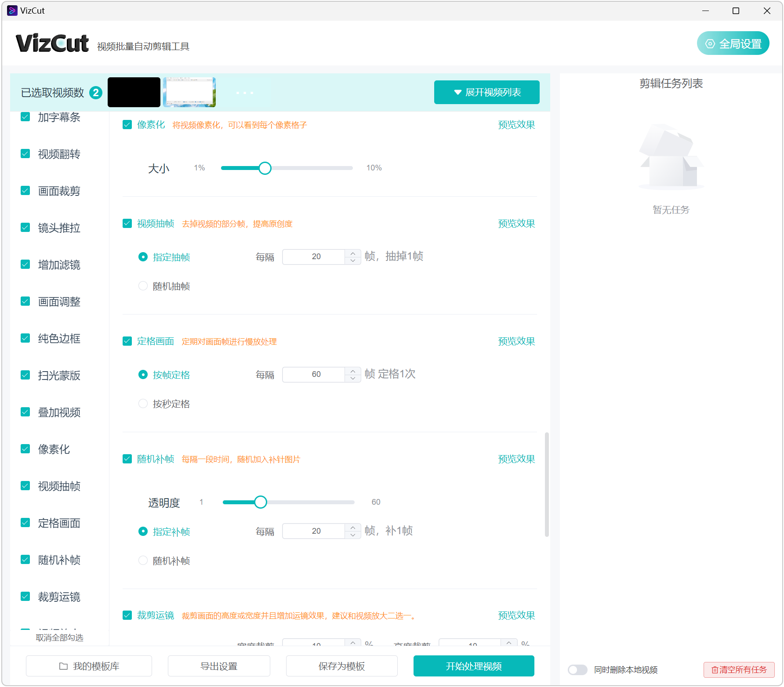784x687 pixels.
Task: Uncheck sidebar 定格画面 checkbox
Action: pyautogui.click(x=25, y=523)
